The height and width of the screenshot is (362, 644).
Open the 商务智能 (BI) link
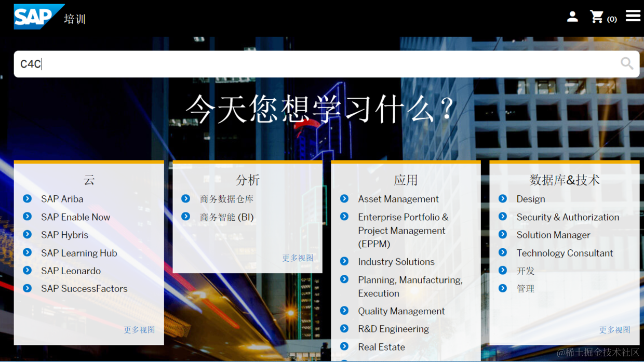pos(226,217)
